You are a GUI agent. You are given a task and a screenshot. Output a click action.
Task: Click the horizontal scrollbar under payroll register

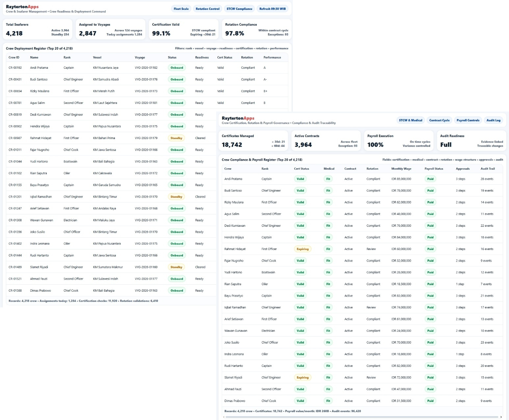pos(362,417)
